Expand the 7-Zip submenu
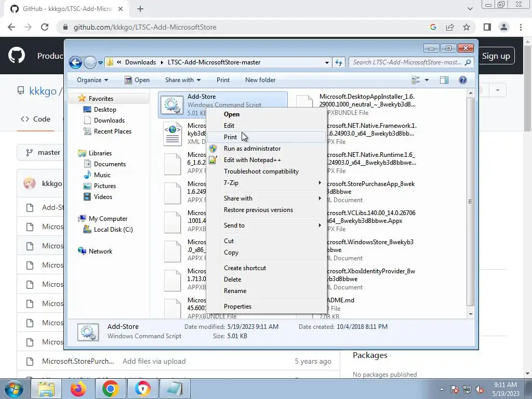 pos(266,183)
